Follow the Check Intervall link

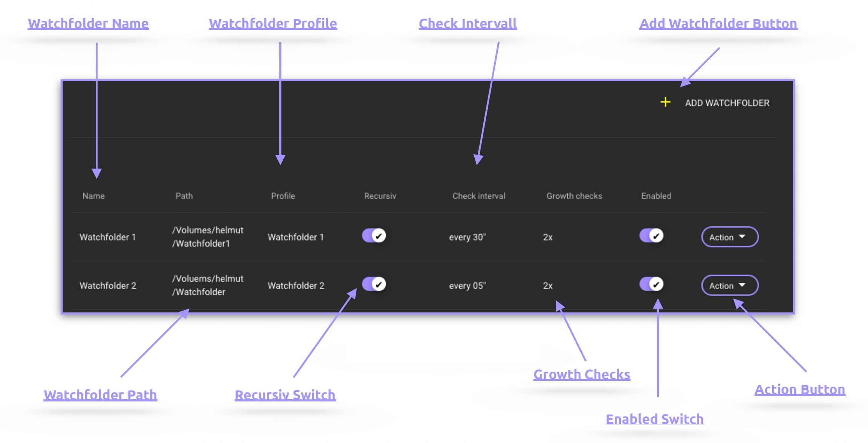[x=468, y=23]
